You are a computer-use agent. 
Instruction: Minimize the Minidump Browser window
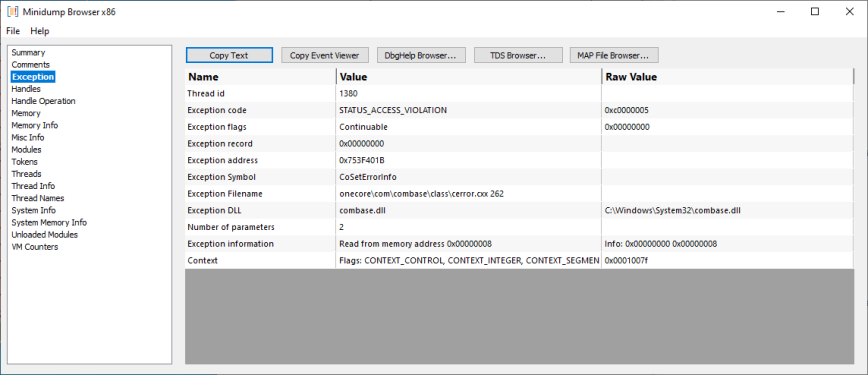point(781,12)
